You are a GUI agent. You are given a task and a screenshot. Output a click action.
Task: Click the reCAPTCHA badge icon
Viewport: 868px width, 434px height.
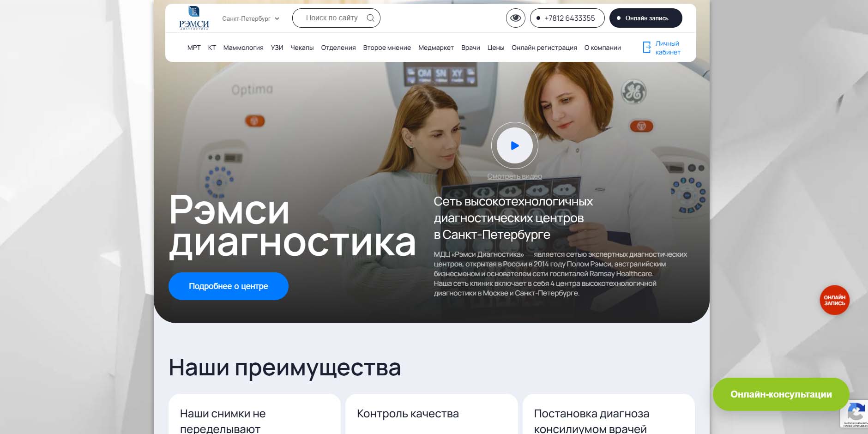coord(856,412)
